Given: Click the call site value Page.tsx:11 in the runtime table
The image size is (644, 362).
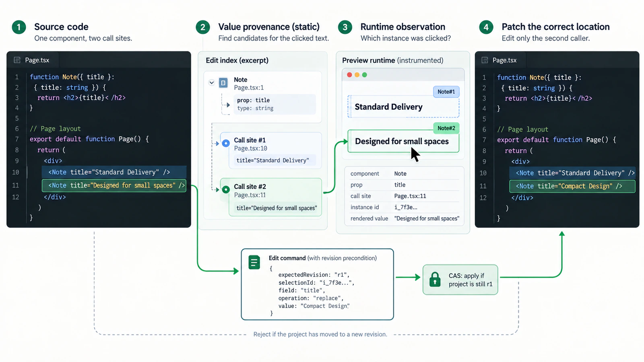Looking at the screenshot, I should 410,196.
